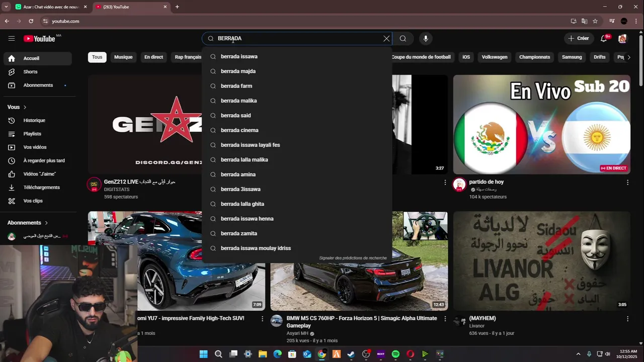Open the YouTube hamburger guide menu
This screenshot has width=644, height=362.
click(12, 39)
